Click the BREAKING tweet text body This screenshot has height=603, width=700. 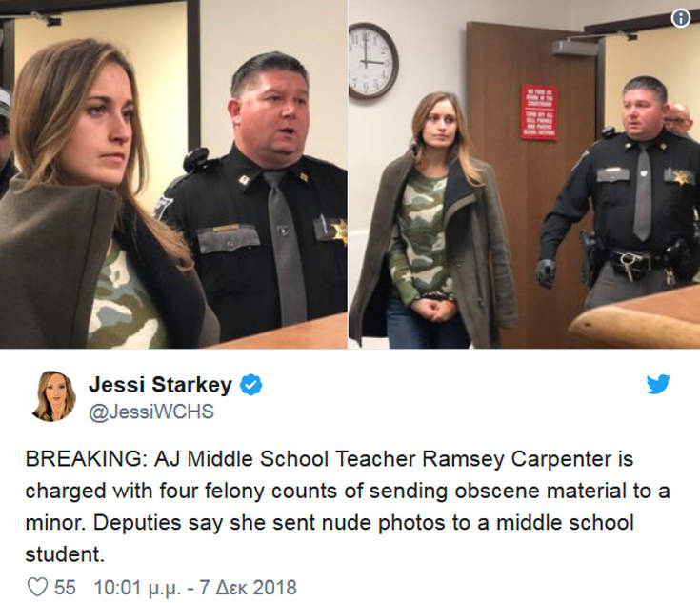click(348, 507)
